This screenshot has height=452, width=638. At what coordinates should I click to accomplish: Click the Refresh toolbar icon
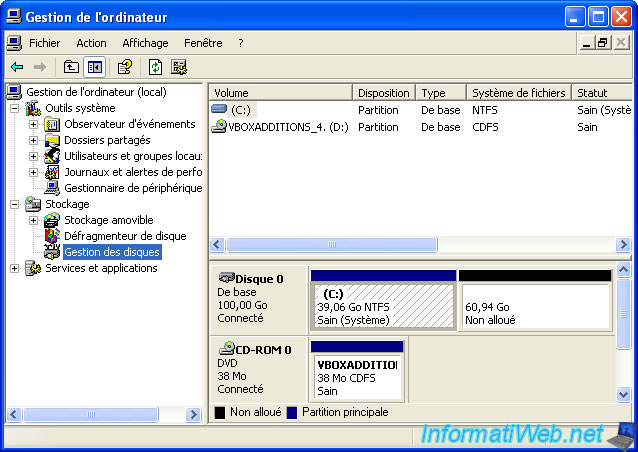coord(155,67)
